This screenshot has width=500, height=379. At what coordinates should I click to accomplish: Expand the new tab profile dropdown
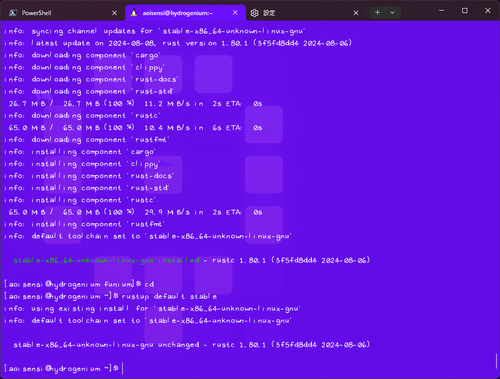click(392, 13)
